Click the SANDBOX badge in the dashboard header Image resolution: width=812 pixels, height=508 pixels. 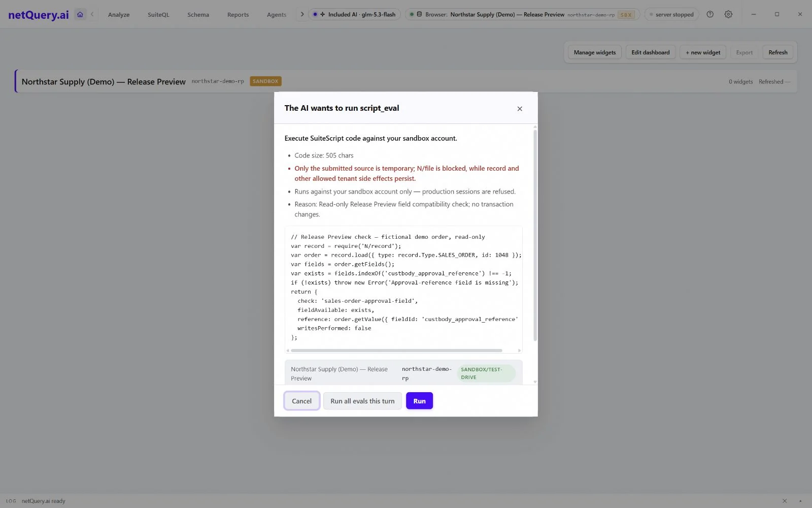265,81
